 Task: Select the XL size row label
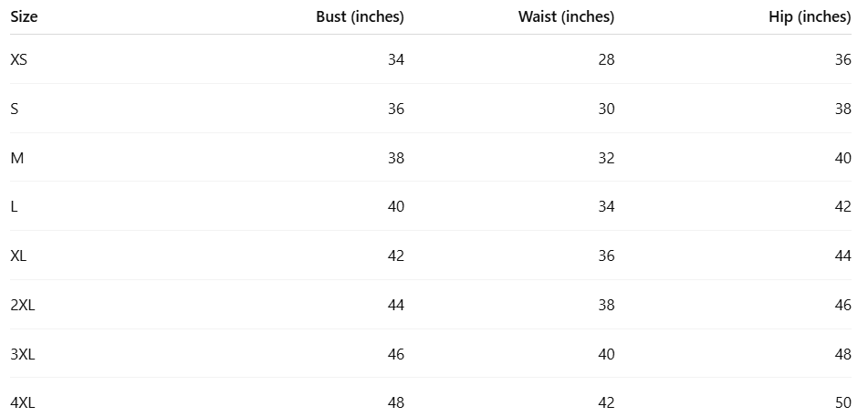click(x=18, y=255)
